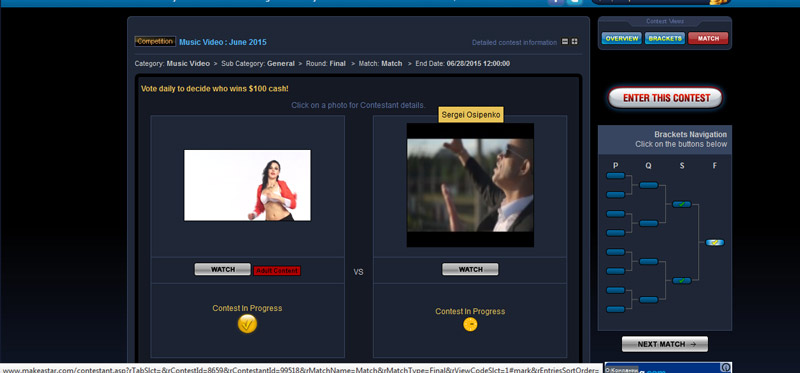Click the red Adult Content label
The width and height of the screenshot is (800, 373).
click(277, 271)
